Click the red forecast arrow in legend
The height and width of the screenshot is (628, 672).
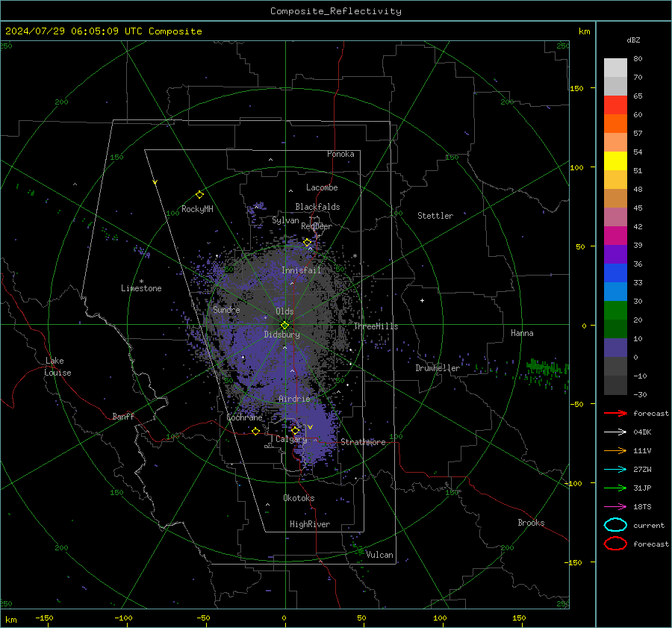pos(615,413)
